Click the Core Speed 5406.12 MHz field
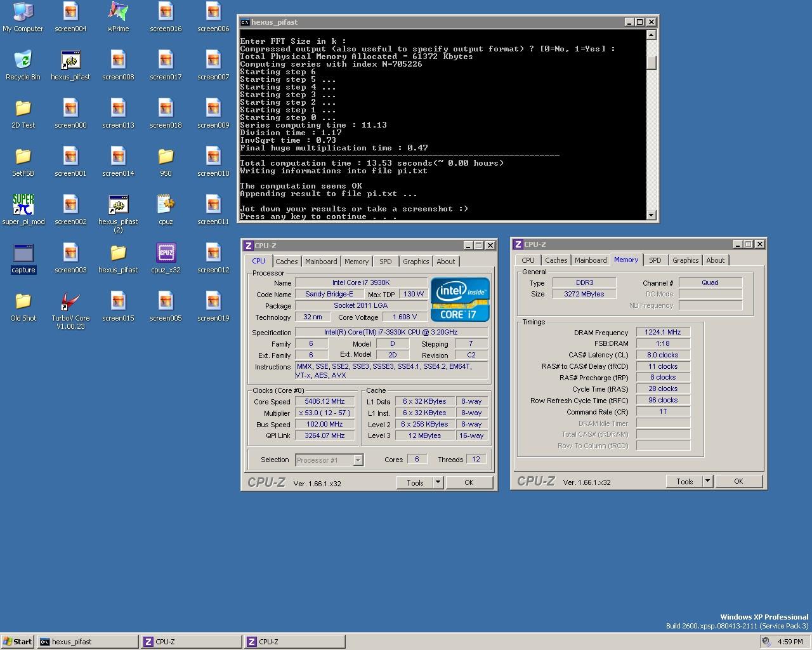 coord(325,402)
